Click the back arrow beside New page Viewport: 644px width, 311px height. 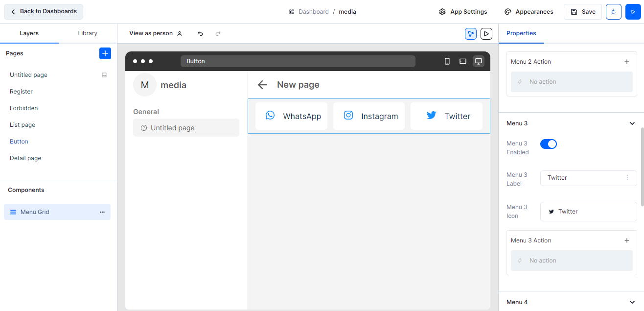click(x=262, y=85)
